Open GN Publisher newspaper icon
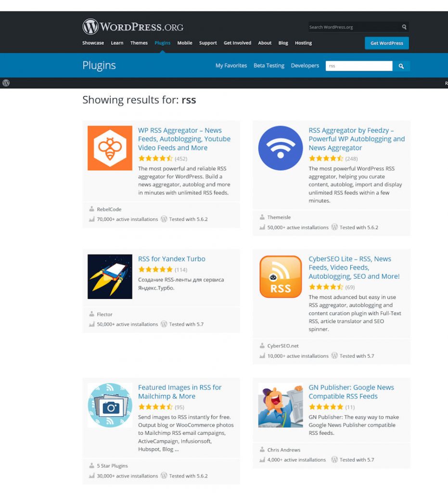The height and width of the screenshot is (493, 448). pyautogui.click(x=281, y=405)
